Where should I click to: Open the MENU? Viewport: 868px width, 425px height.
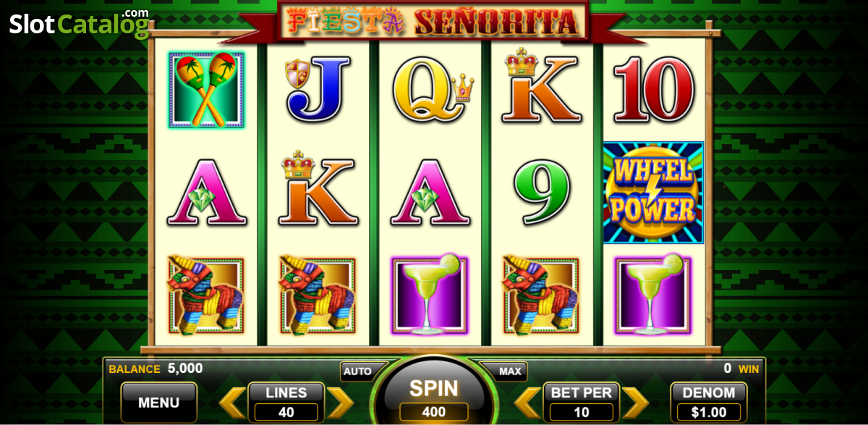pos(158,403)
